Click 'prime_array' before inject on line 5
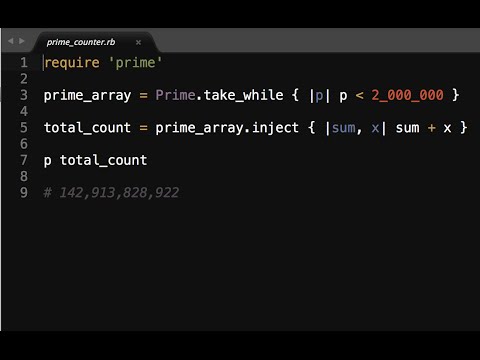The height and width of the screenshot is (360, 480). 200,128
